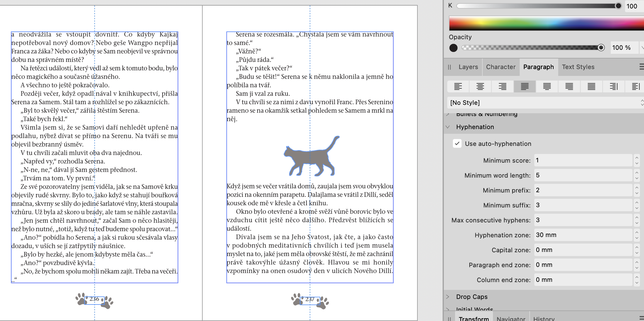Click the Capital zone field
644x321 pixels.
click(583, 250)
